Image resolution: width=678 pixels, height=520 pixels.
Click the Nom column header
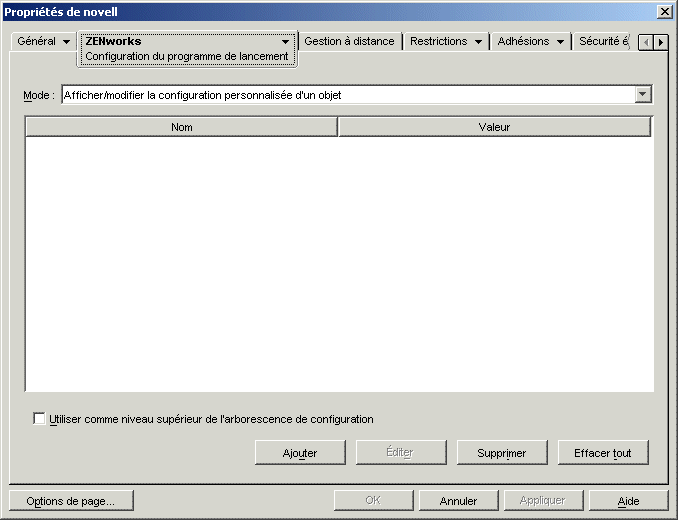pos(182,127)
